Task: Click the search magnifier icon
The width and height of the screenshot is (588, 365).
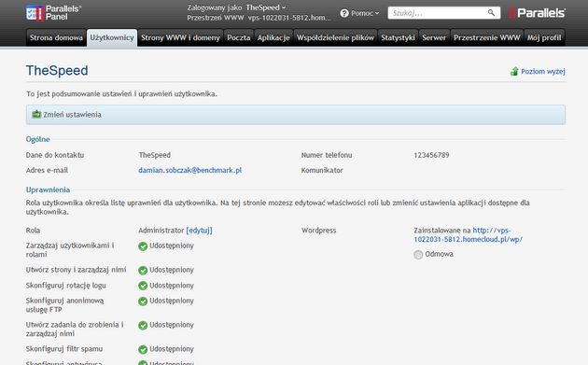Action: [491, 13]
